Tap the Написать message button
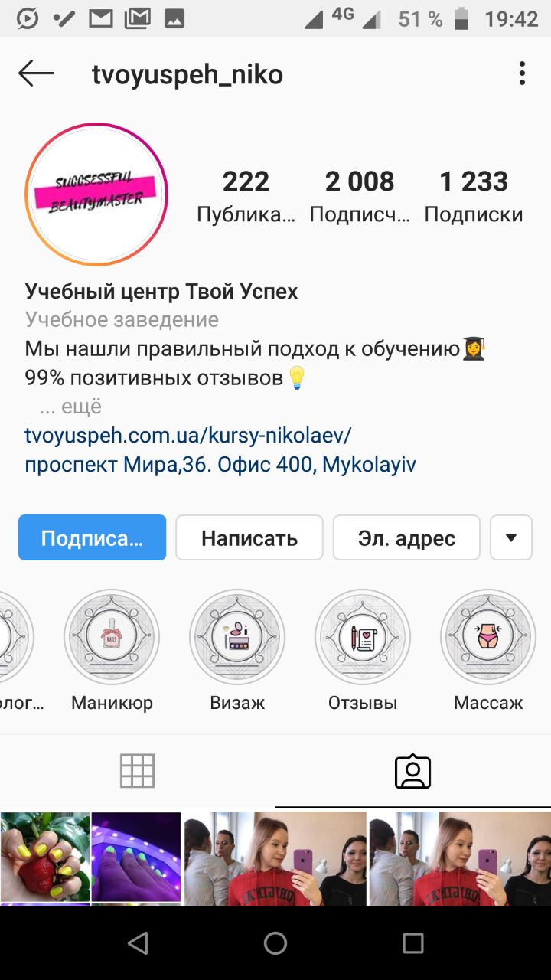Image resolution: width=551 pixels, height=980 pixels. point(249,537)
